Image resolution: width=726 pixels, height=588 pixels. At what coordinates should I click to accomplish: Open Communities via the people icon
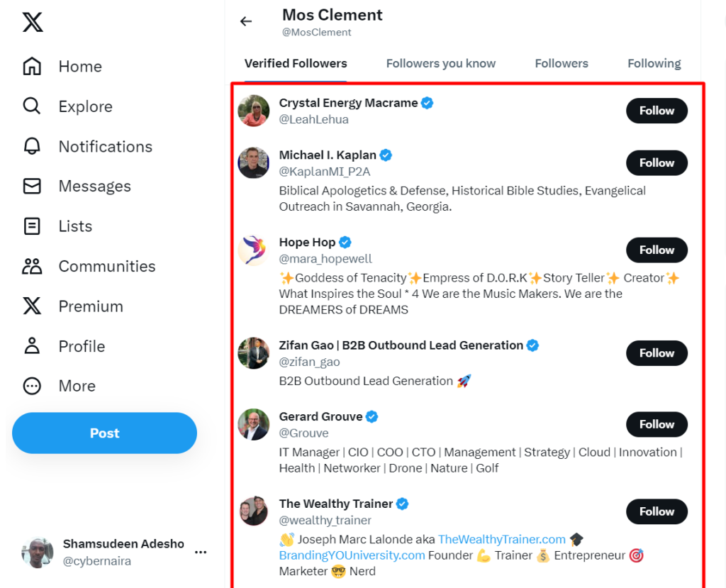pyautogui.click(x=32, y=266)
